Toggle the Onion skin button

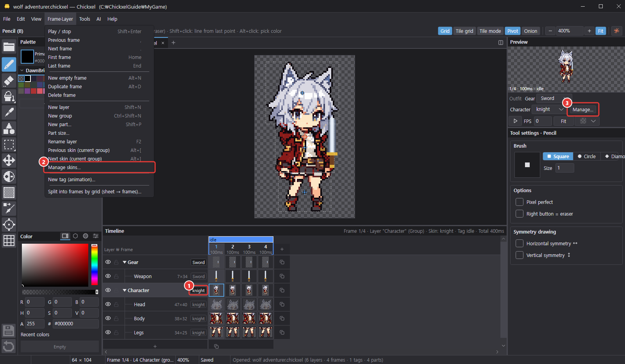click(x=530, y=31)
